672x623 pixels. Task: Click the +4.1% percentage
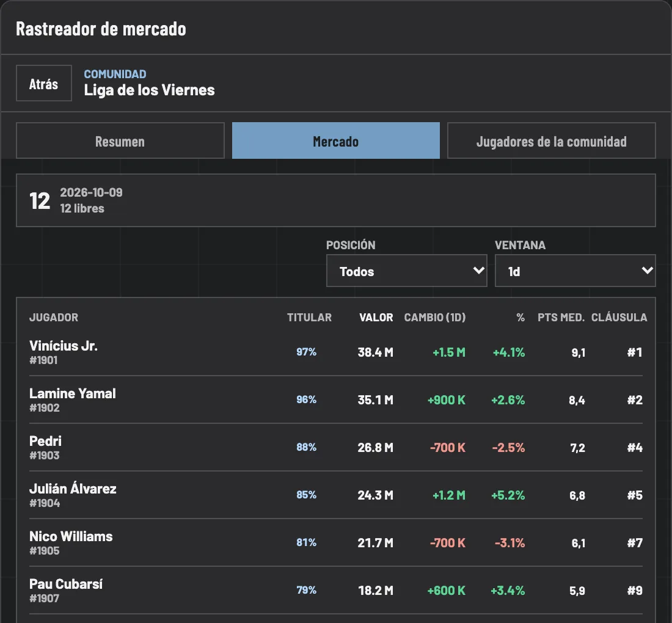click(509, 352)
